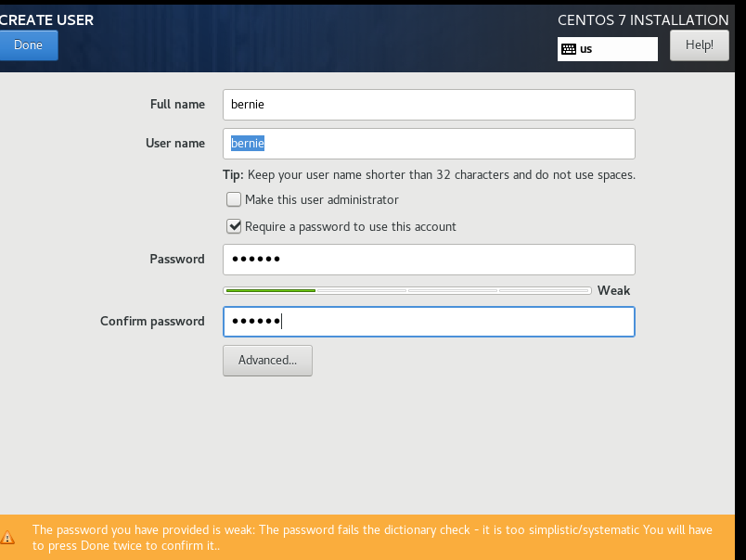Click the user name Tip text
The width and height of the screenshot is (746, 560).
[429, 175]
